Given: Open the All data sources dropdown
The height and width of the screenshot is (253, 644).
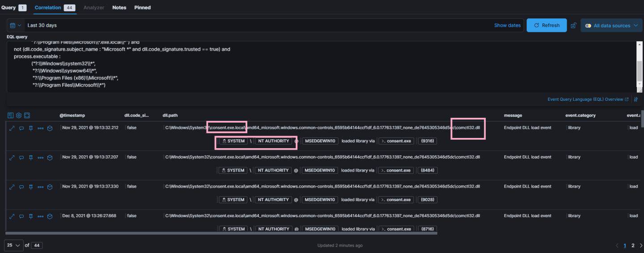Looking at the screenshot, I should tap(611, 26).
